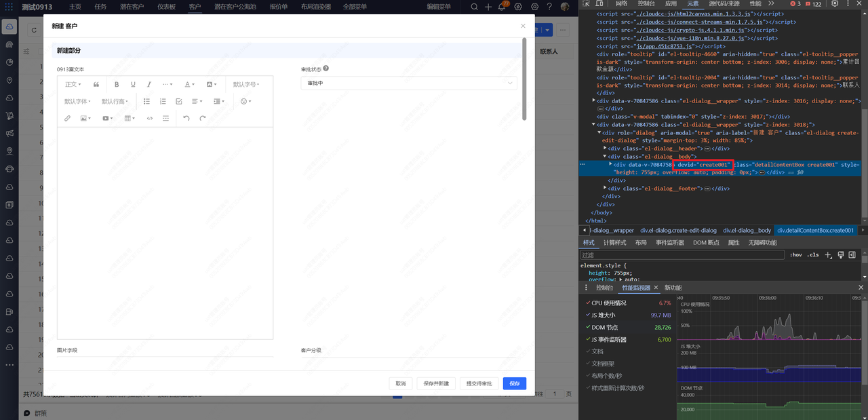
Task: Open the 默认字号 font size dropdown
Action: pyautogui.click(x=247, y=85)
